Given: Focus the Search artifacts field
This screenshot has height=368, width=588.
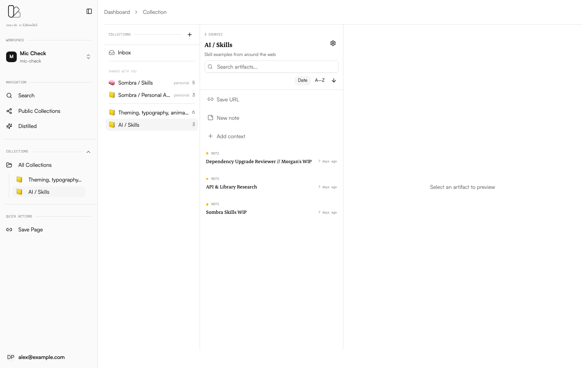Looking at the screenshot, I should coord(272,67).
